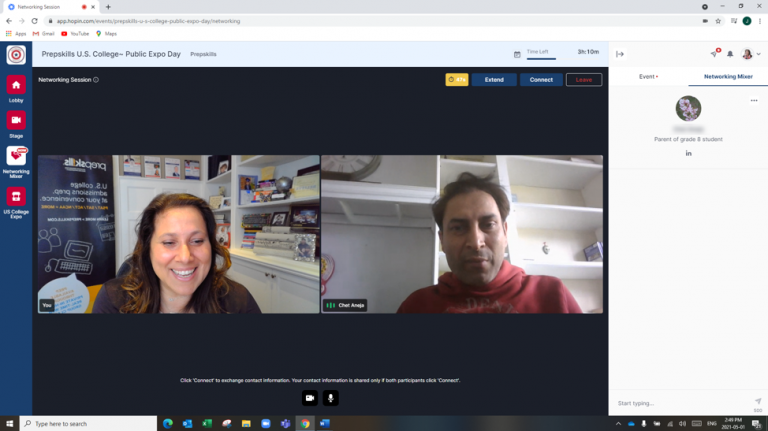Image resolution: width=768 pixels, height=431 pixels.
Task: Go to the Stage area
Action: click(16, 122)
